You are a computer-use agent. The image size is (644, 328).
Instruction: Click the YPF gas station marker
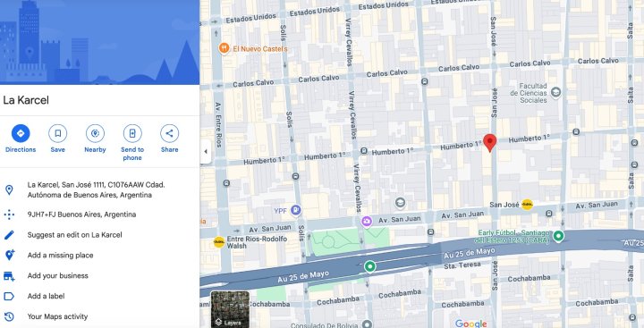coord(295,211)
